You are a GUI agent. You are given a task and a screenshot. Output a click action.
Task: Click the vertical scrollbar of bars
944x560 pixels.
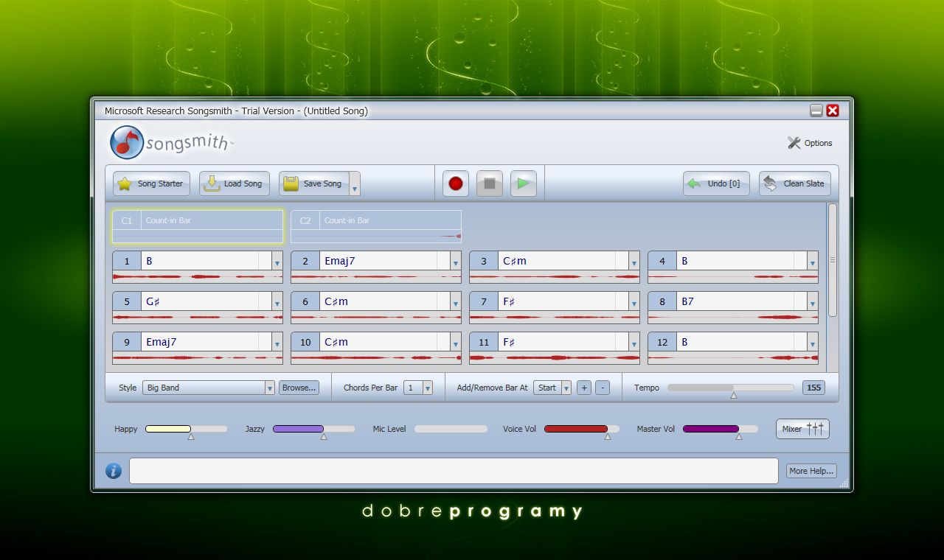[833, 260]
